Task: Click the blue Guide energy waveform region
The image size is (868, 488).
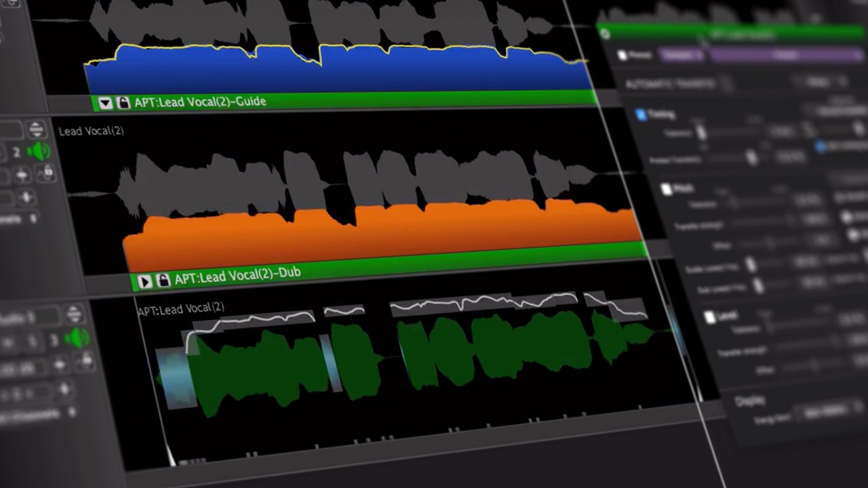Action: [339, 70]
